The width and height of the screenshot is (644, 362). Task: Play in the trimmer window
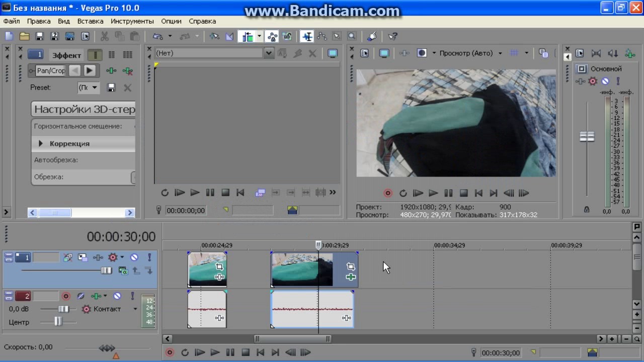tap(195, 193)
